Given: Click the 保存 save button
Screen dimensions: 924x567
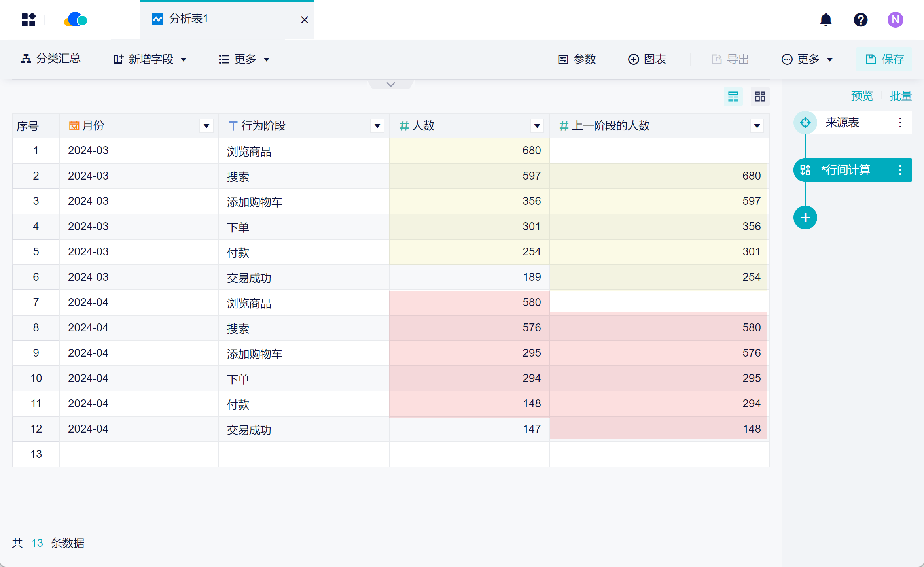Looking at the screenshot, I should click(884, 59).
